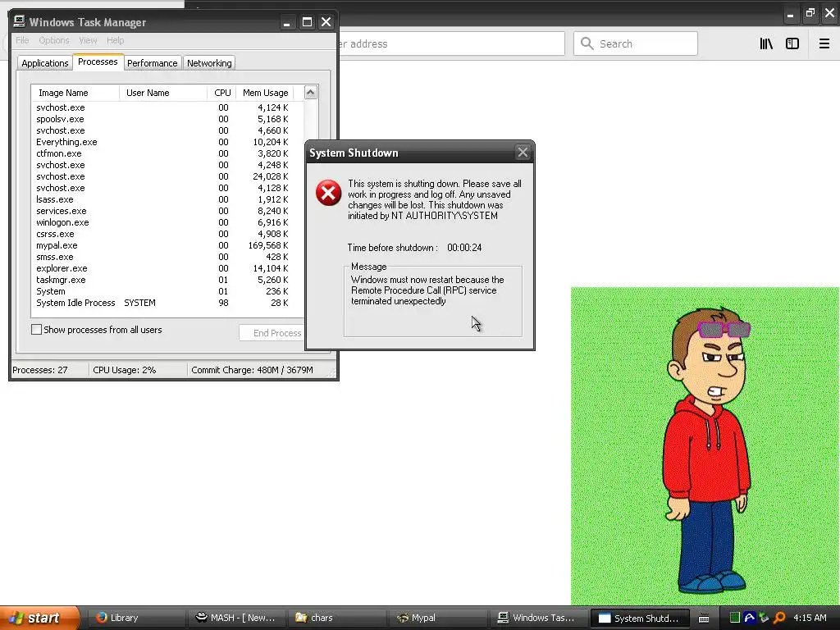Select winlogon.exe process row
This screenshot has height=630, width=840.
[167, 222]
